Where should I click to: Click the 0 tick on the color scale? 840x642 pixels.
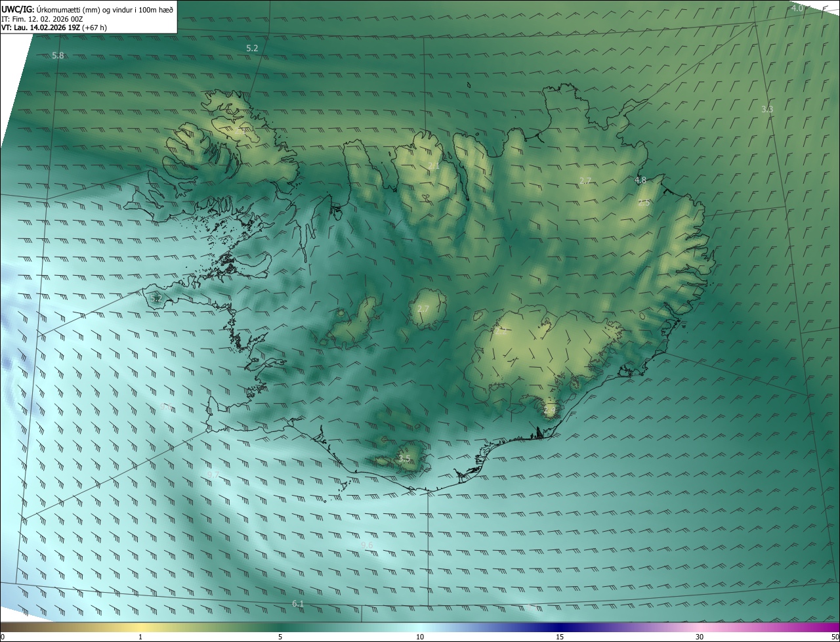(x=2, y=637)
